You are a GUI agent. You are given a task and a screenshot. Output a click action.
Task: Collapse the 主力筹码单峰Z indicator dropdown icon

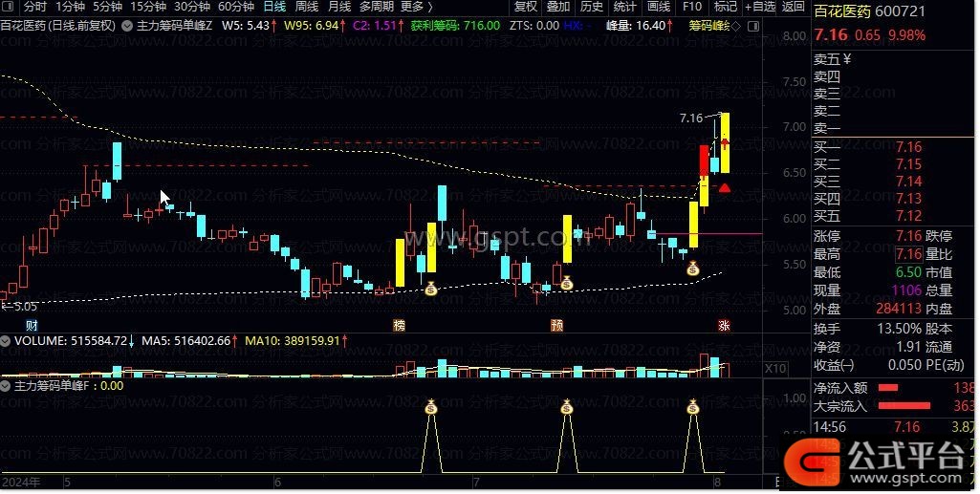pyautogui.click(x=127, y=26)
